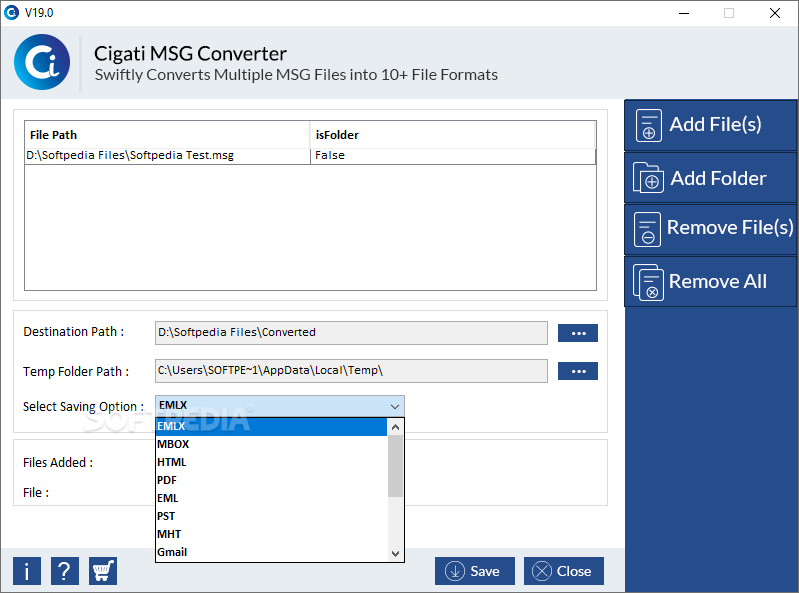The width and height of the screenshot is (799, 593).
Task: Click the dropdown list scroll-up arrow
Action: [395, 427]
